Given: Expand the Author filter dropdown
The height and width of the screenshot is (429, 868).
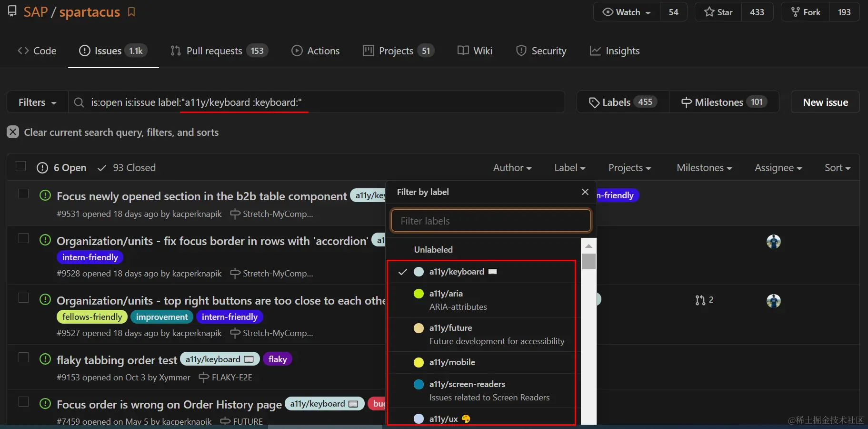Looking at the screenshot, I should click(512, 168).
